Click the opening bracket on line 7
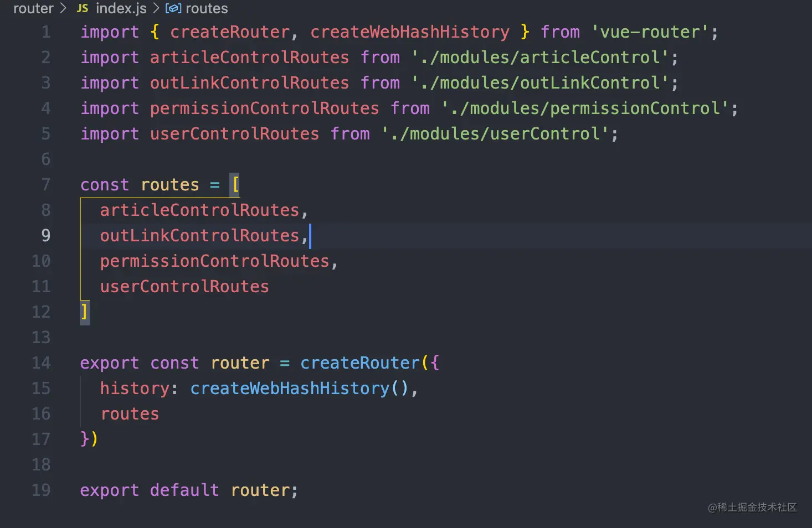This screenshot has height=528, width=812. pos(235,185)
